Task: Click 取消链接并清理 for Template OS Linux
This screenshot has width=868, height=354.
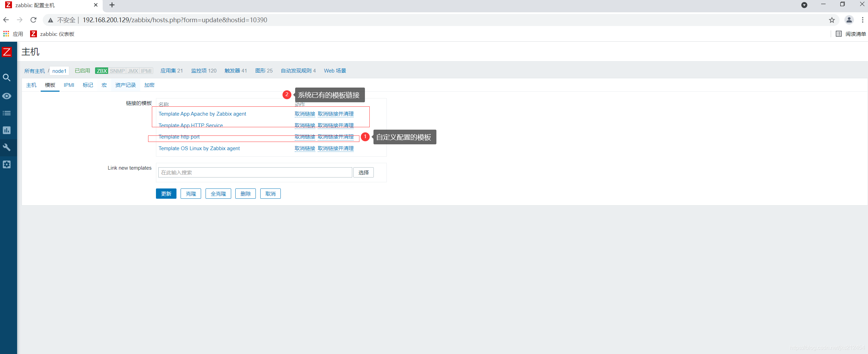Action: click(x=336, y=148)
